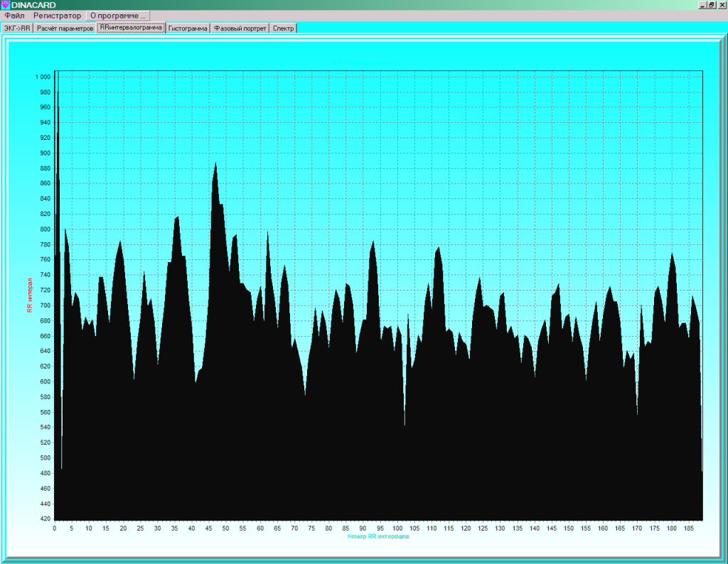
Task: Click the DINACARD heart icon in title bar
Action: 5,5
